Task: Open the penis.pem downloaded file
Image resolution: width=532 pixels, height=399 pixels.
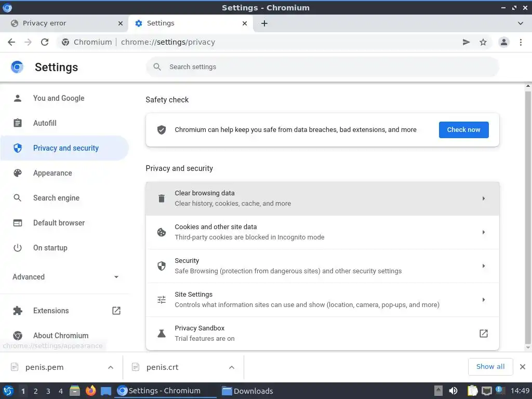Action: tap(44, 367)
